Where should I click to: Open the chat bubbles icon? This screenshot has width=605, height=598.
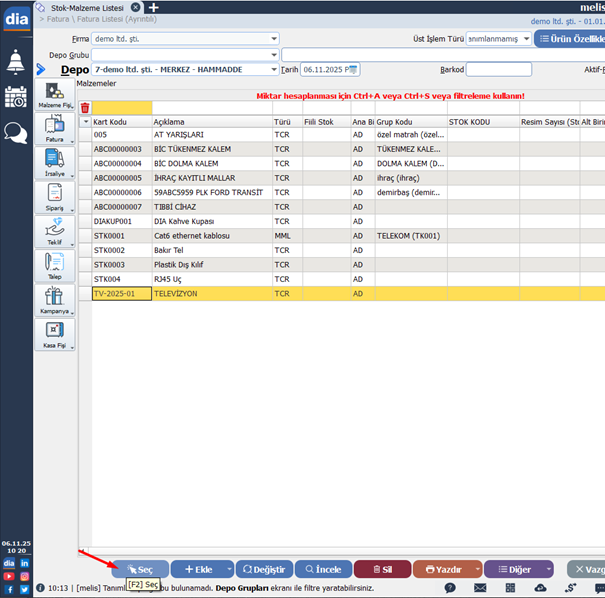[x=16, y=133]
